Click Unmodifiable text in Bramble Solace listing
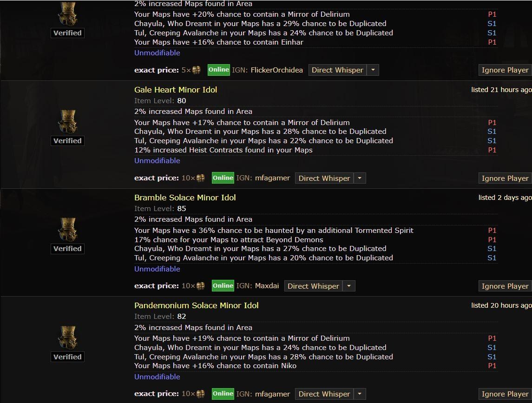Viewport: 532px width, 403px height. tap(157, 269)
